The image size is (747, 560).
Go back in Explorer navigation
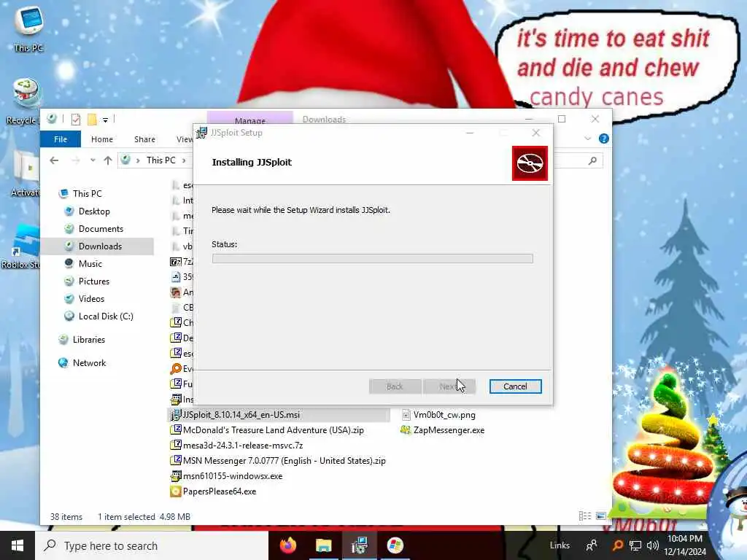coord(54,160)
